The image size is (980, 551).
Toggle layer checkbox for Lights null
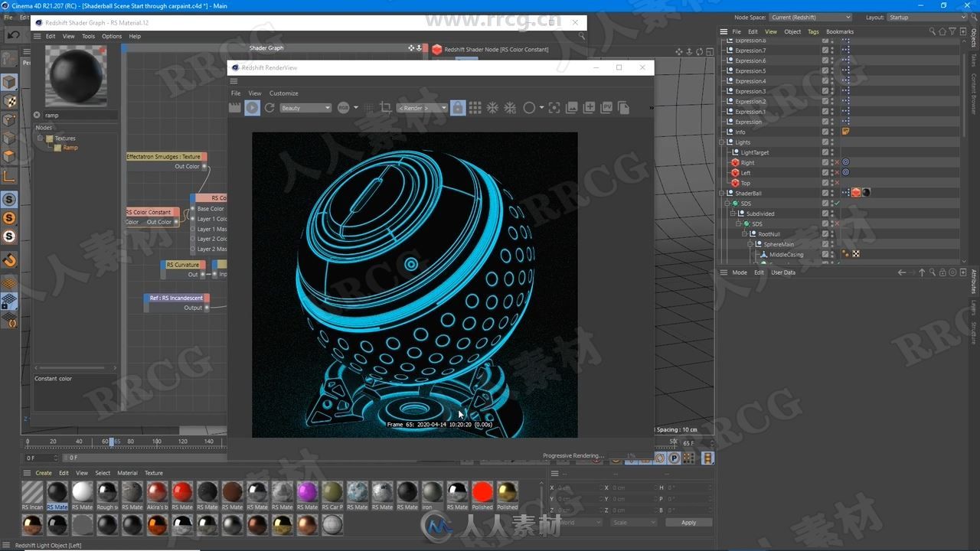click(825, 142)
